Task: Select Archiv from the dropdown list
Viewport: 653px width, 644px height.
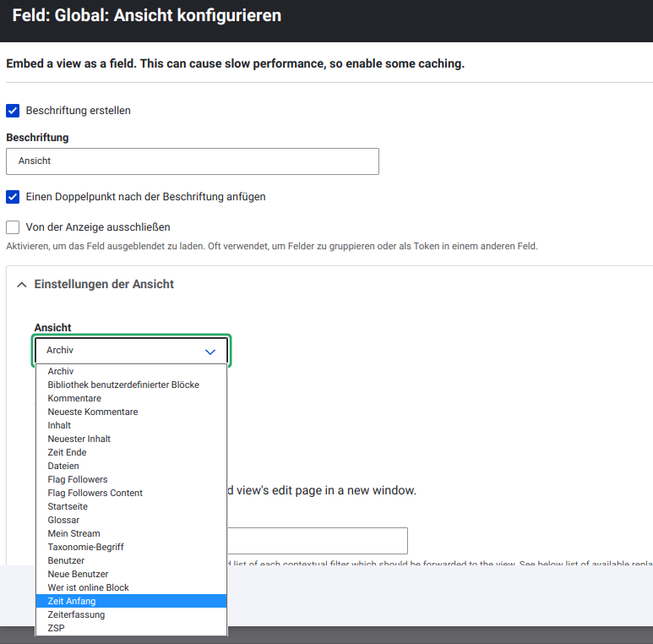Action: point(61,371)
